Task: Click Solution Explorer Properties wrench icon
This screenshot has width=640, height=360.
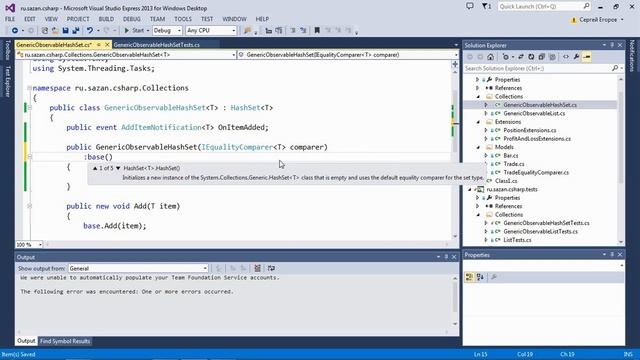Action: [x=576, y=57]
